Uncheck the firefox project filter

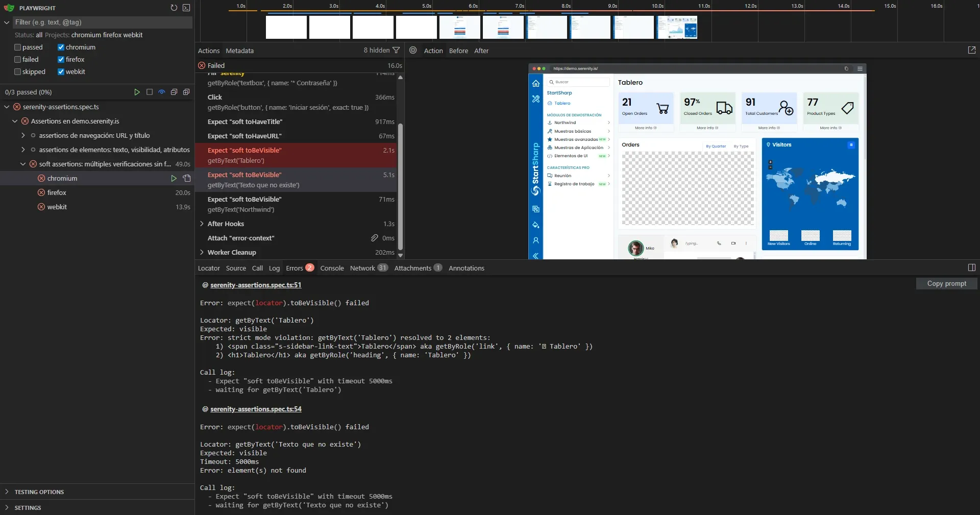click(x=60, y=59)
